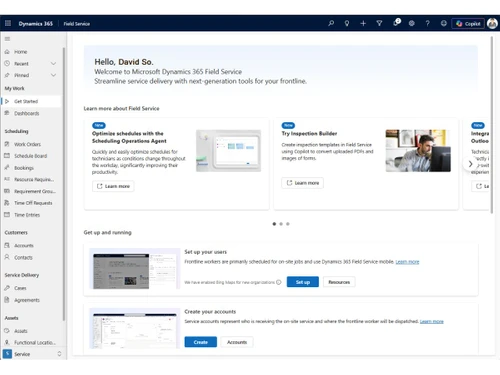Go to Home in the sidebar
The height and width of the screenshot is (375, 500).
click(31, 52)
